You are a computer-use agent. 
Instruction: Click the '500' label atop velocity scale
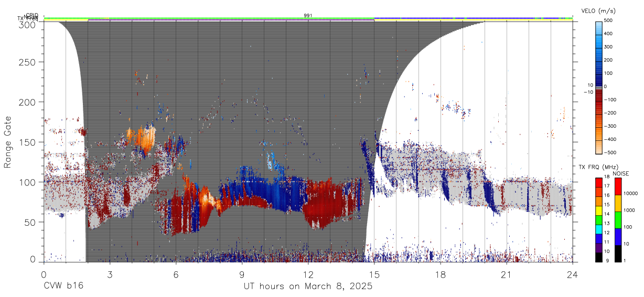(609, 20)
